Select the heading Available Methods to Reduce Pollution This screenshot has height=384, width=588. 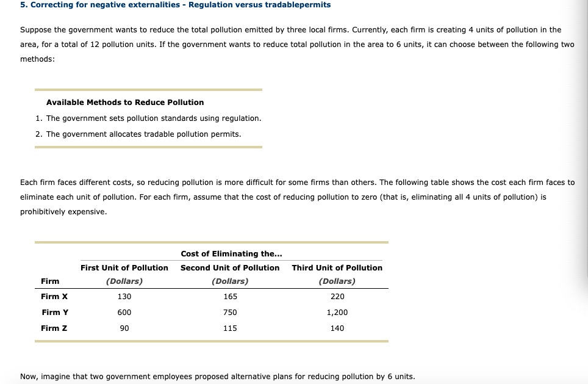point(124,102)
